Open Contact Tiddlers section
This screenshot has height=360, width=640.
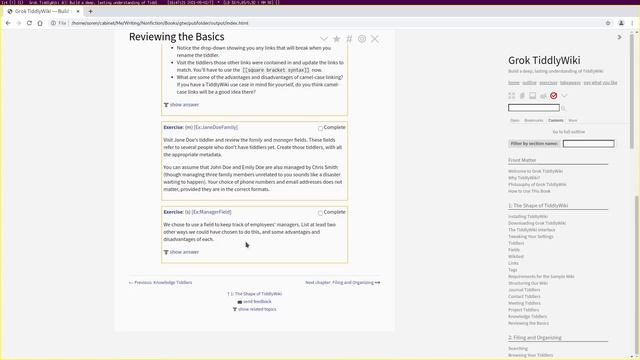524,296
